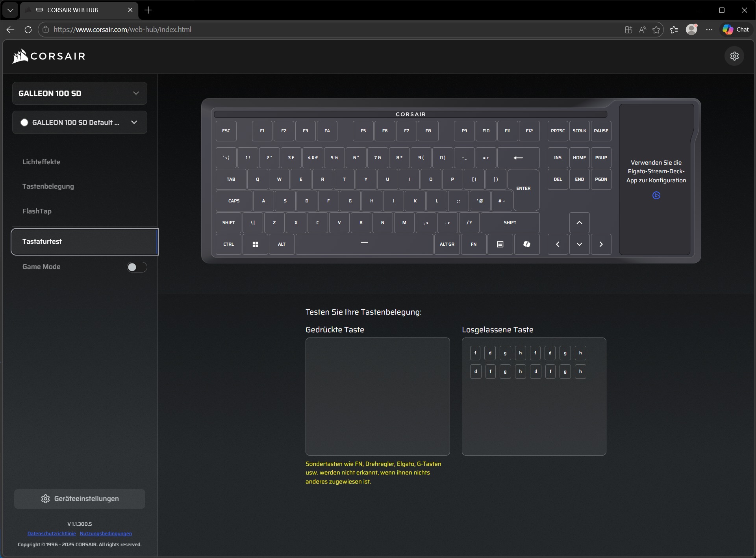
Task: Click the left arrow key
Action: point(558,245)
